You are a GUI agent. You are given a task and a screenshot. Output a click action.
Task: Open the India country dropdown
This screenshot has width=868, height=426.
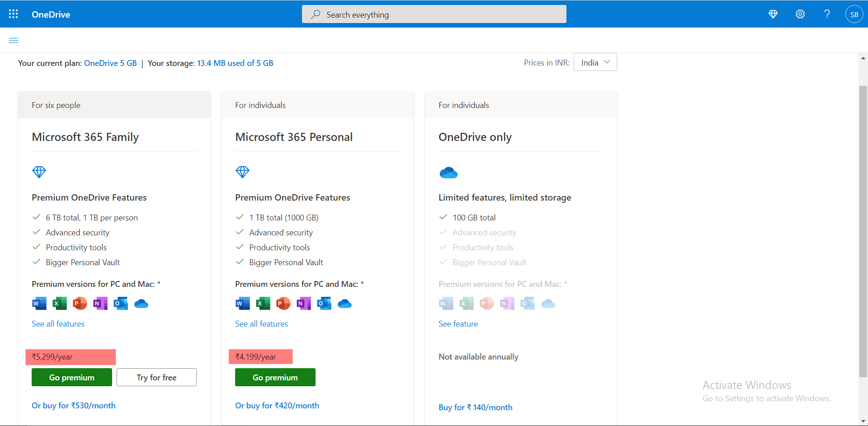click(595, 62)
